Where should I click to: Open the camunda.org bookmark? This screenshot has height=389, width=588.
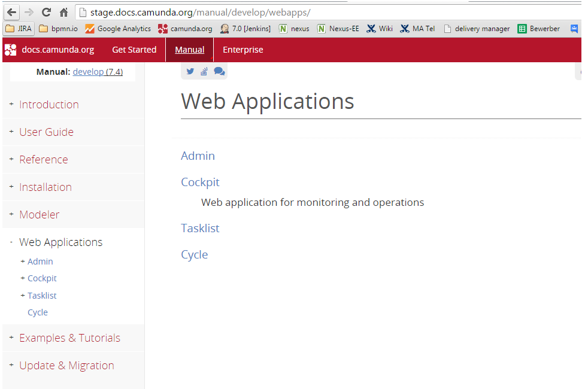[185, 29]
